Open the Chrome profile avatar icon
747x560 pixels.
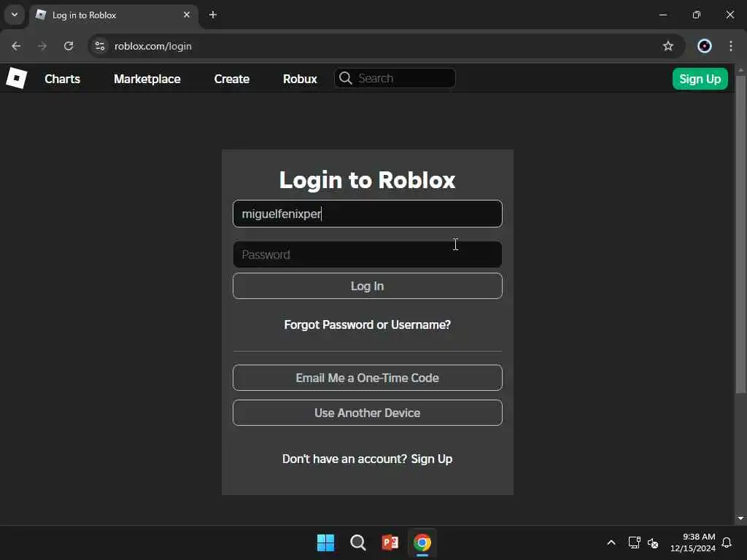tap(704, 46)
